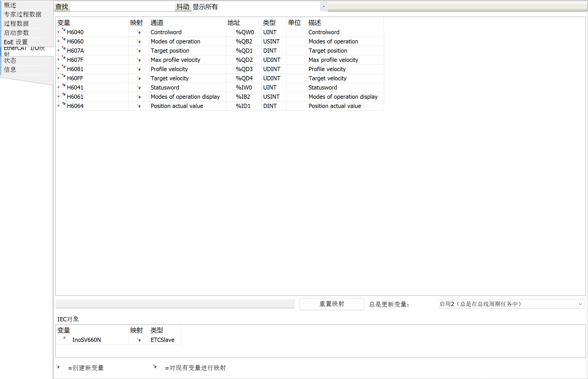Click the mapping icon in the H6081 row
Viewport: 588px width, 379px height.
point(139,69)
